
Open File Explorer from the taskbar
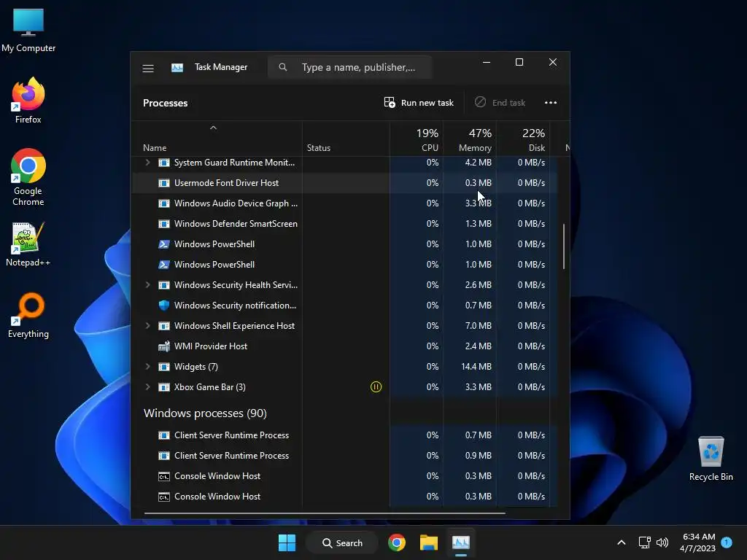tap(429, 542)
